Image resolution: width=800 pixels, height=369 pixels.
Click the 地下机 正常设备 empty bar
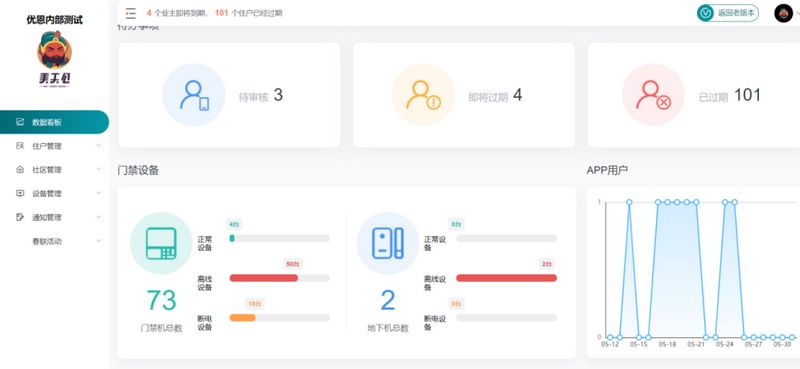(x=506, y=238)
